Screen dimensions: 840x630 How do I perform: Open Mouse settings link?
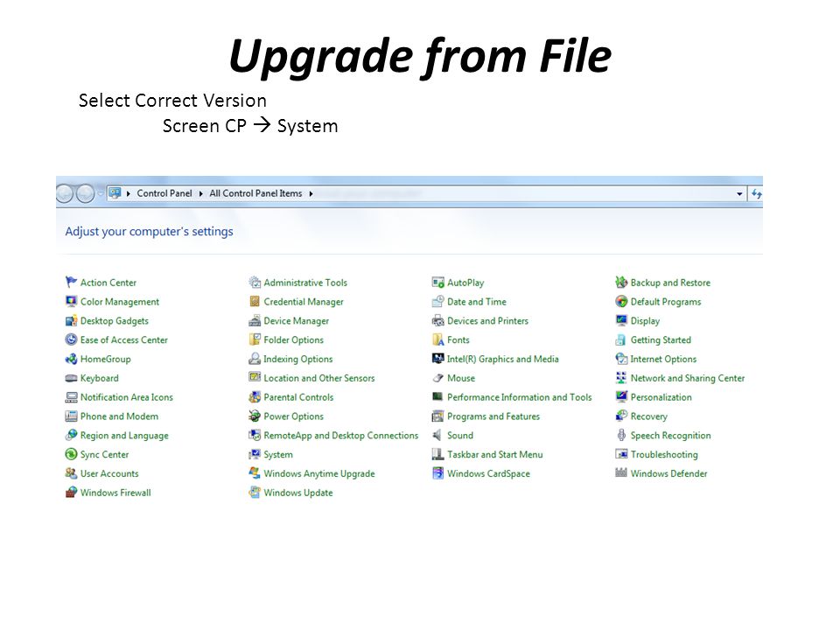pyautogui.click(x=461, y=378)
